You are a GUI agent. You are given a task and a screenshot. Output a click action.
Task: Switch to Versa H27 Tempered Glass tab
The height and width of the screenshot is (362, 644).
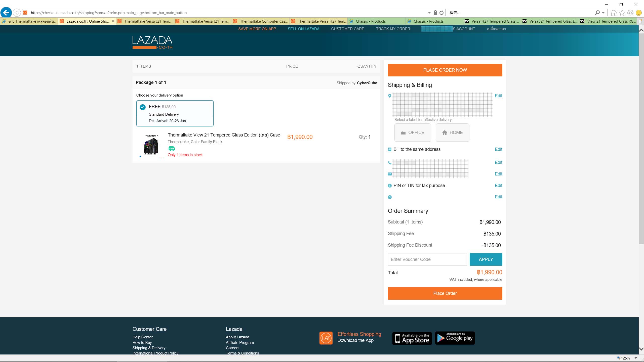point(492,21)
